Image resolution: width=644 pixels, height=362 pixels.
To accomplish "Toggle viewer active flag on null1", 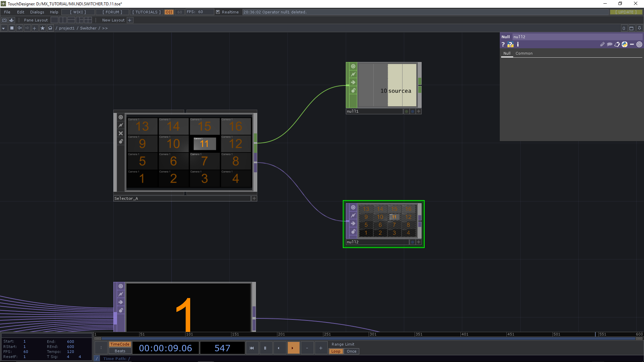I will click(x=353, y=66).
